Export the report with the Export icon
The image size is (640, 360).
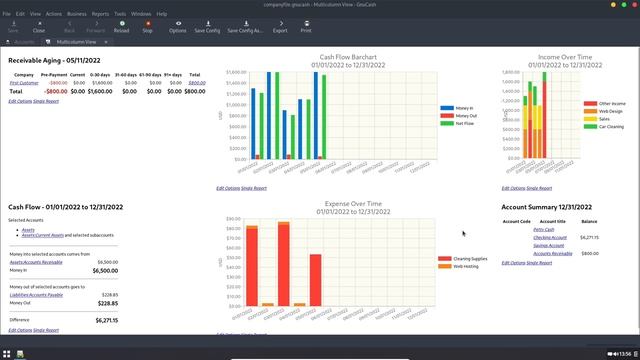coord(280,27)
